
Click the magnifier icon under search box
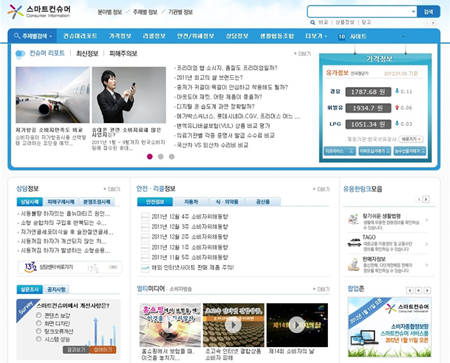(312, 22)
